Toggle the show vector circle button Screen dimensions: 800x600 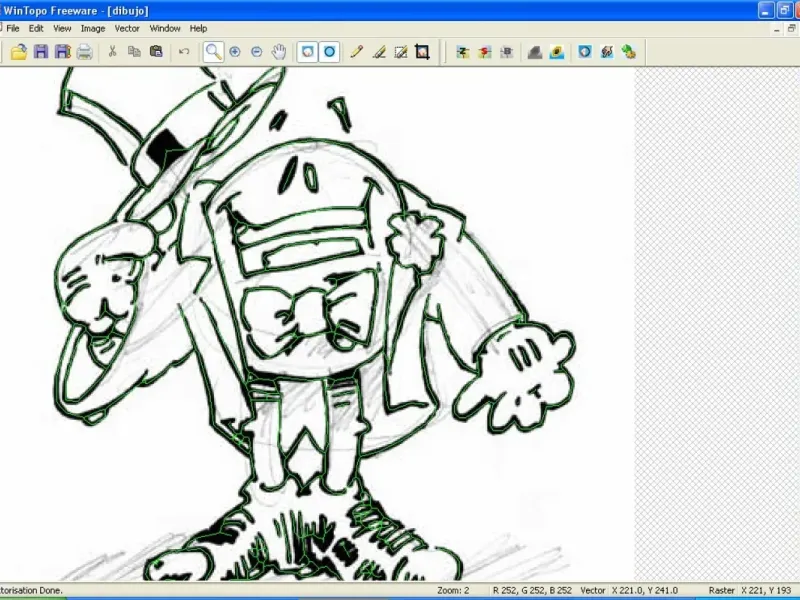329,52
